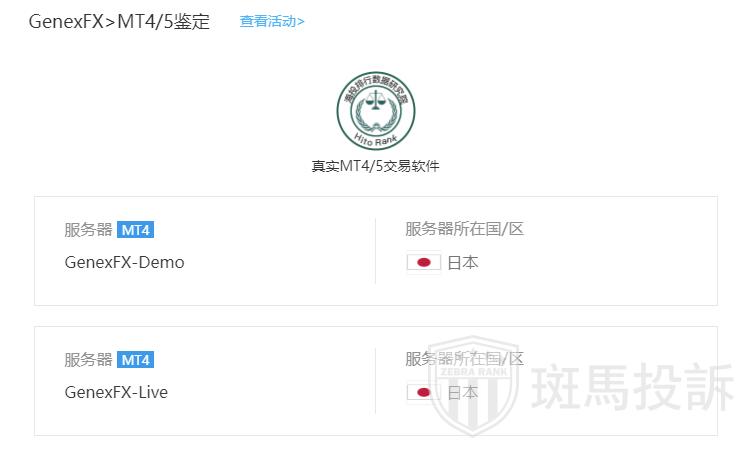The height and width of the screenshot is (449, 753).
Task: Click the vertical divider in the Live card
Action: tap(375, 380)
